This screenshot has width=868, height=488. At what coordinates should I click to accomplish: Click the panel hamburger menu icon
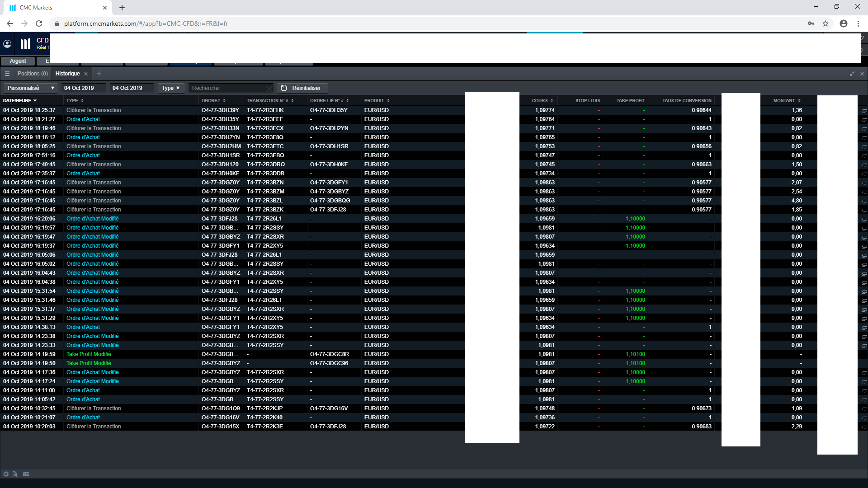tap(7, 74)
